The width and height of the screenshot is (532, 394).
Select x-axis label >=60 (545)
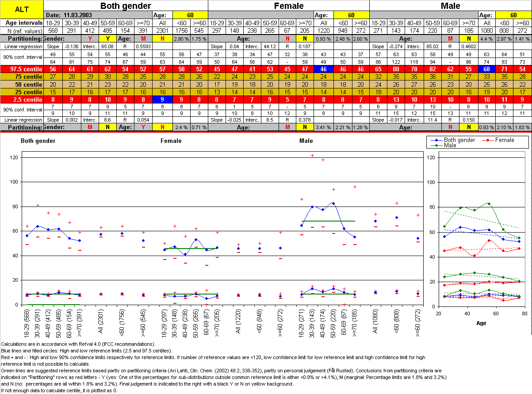point(144,322)
